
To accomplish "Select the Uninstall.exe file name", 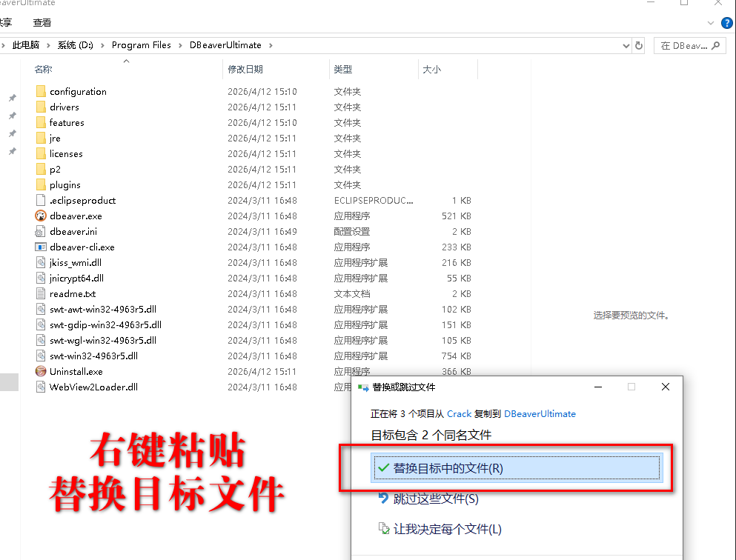I will 76,371.
